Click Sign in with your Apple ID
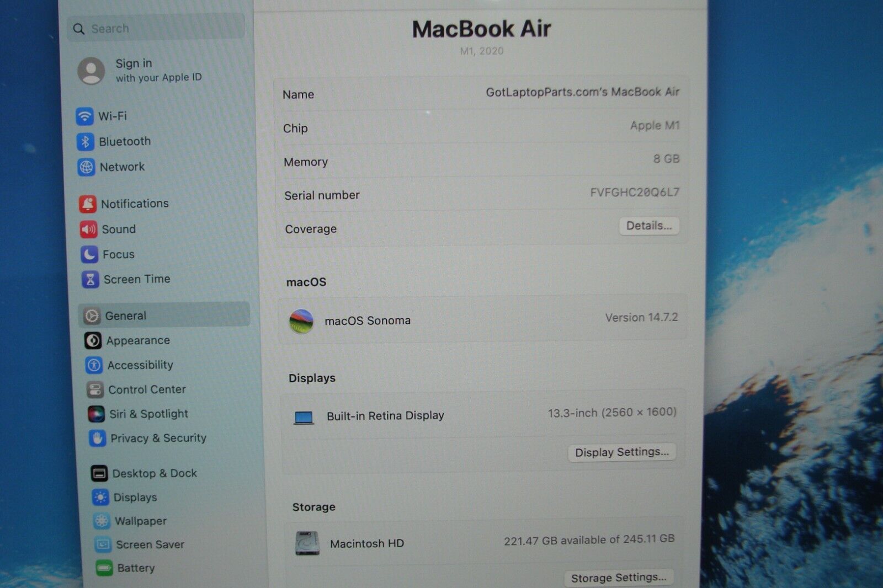The width and height of the screenshot is (883, 588). click(x=158, y=71)
